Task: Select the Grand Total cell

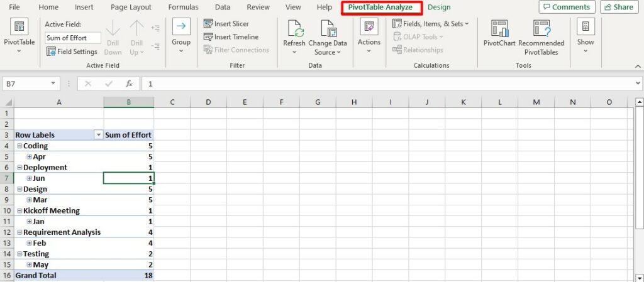Action: 59,276
